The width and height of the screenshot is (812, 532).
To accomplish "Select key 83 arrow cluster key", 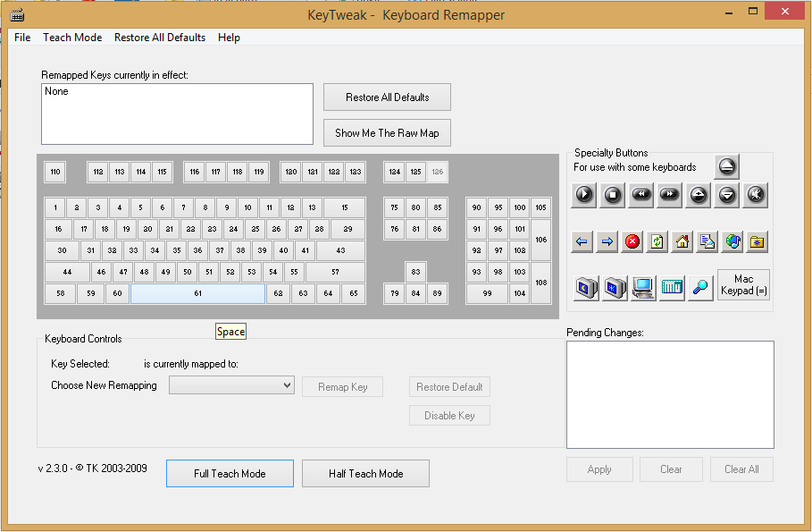I will point(416,272).
